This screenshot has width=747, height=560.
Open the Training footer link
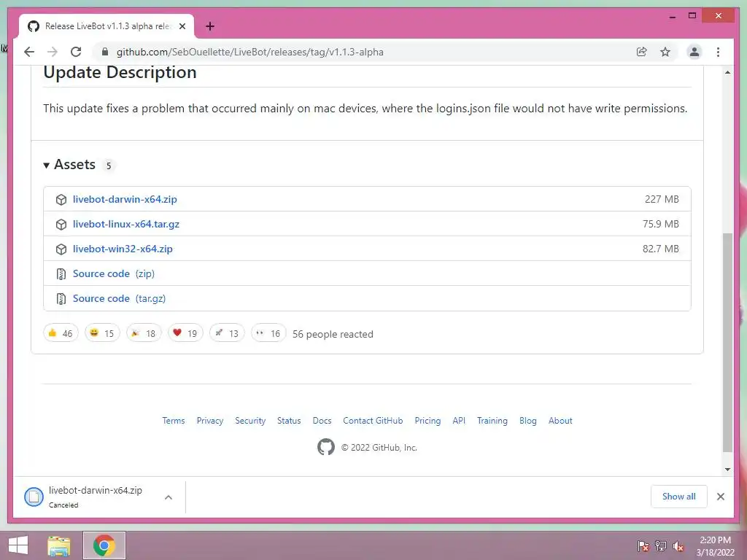[492, 421]
